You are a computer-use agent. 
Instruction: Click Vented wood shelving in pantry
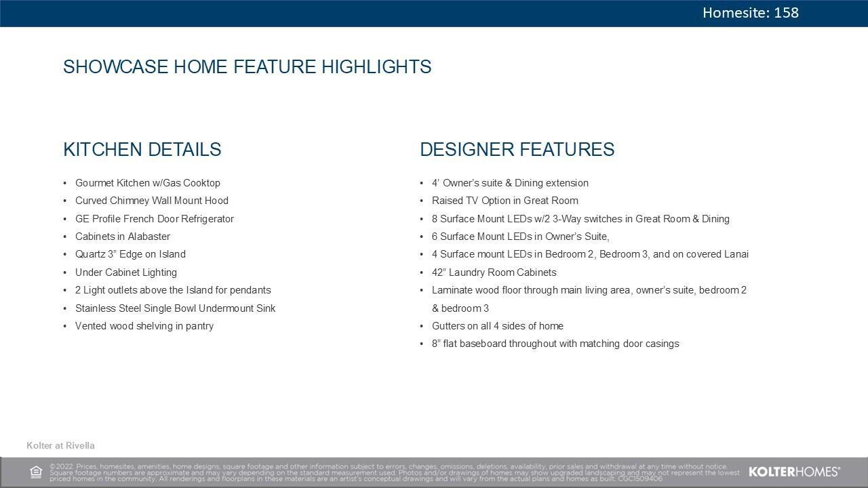pyautogui.click(x=144, y=326)
